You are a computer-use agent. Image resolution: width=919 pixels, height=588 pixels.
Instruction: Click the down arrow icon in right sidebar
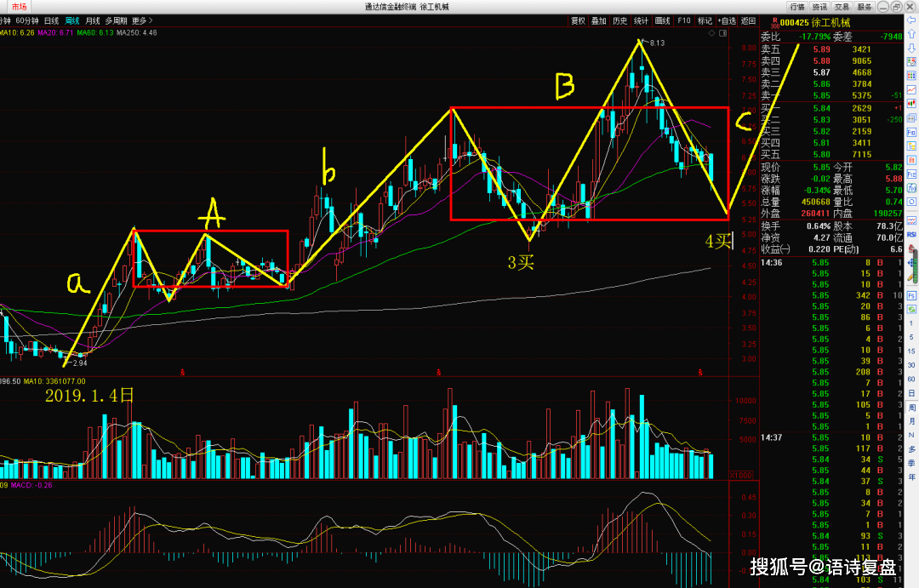tap(911, 48)
